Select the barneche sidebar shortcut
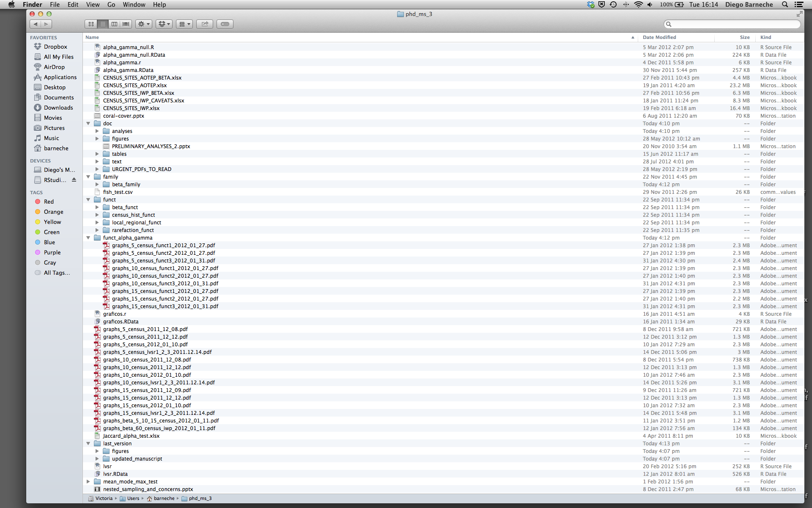The height and width of the screenshot is (508, 812). pos(56,147)
